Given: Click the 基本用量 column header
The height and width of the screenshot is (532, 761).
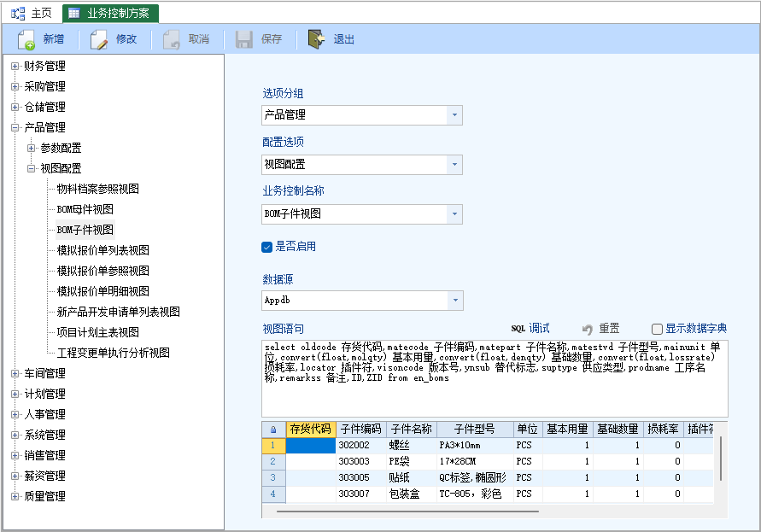Looking at the screenshot, I should pos(567,429).
